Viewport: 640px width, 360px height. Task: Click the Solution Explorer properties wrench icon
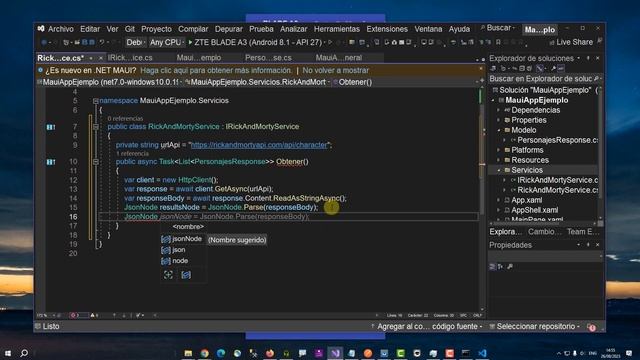553,69
